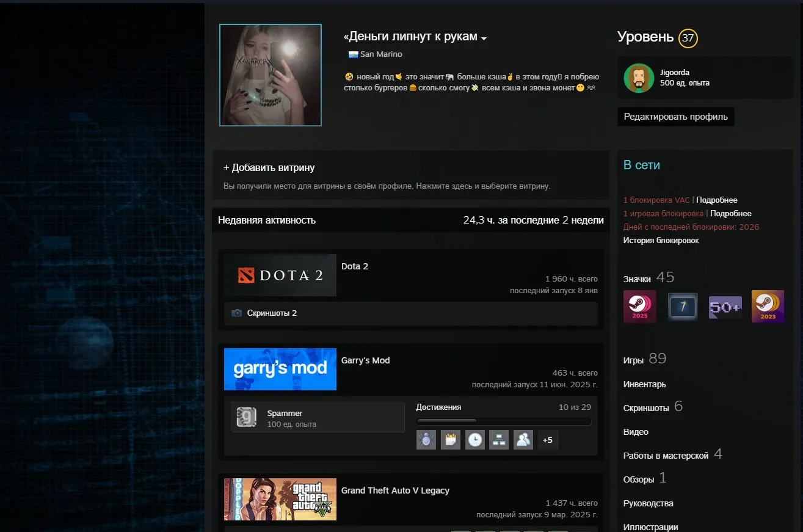Select Инвентарь in the sidebar
803x532 pixels.
643,384
